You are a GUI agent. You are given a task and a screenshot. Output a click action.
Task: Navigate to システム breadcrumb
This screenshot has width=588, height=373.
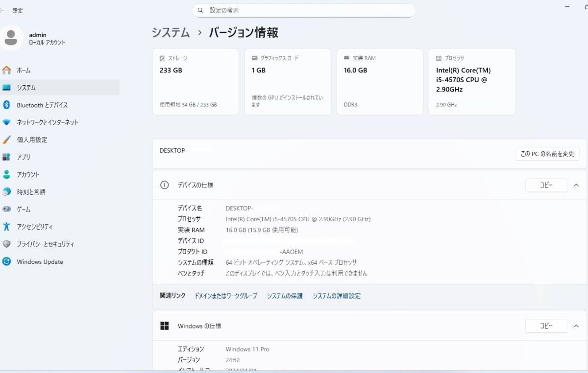[x=171, y=33]
